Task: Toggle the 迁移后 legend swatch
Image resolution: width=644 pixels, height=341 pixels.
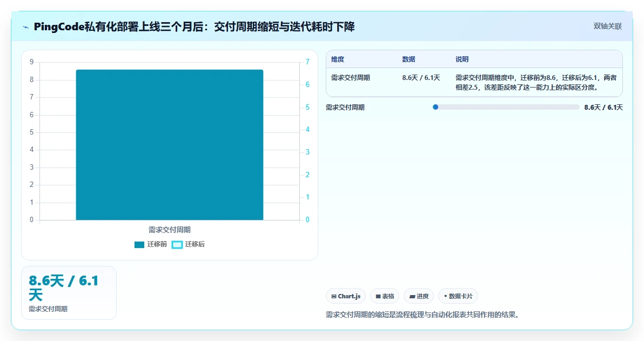Action: pyautogui.click(x=177, y=244)
